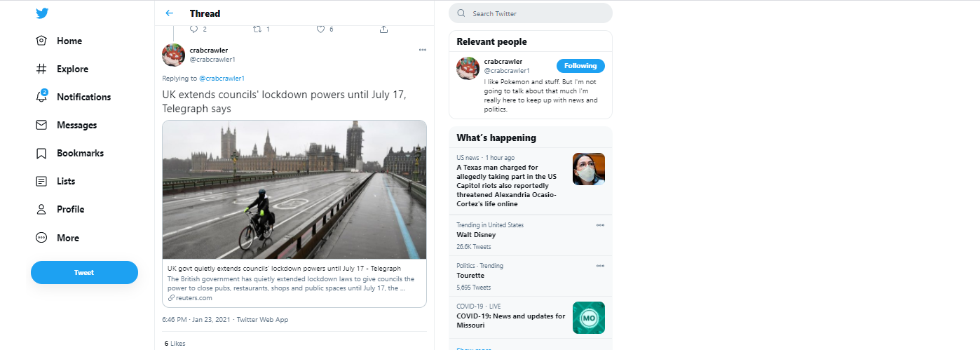Open crabcrawler tweet's three-dot menu
This screenshot has width=980, height=350.
point(422,50)
